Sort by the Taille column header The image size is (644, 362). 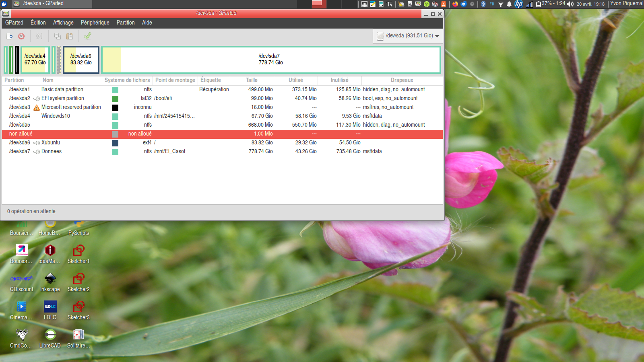tap(252, 80)
